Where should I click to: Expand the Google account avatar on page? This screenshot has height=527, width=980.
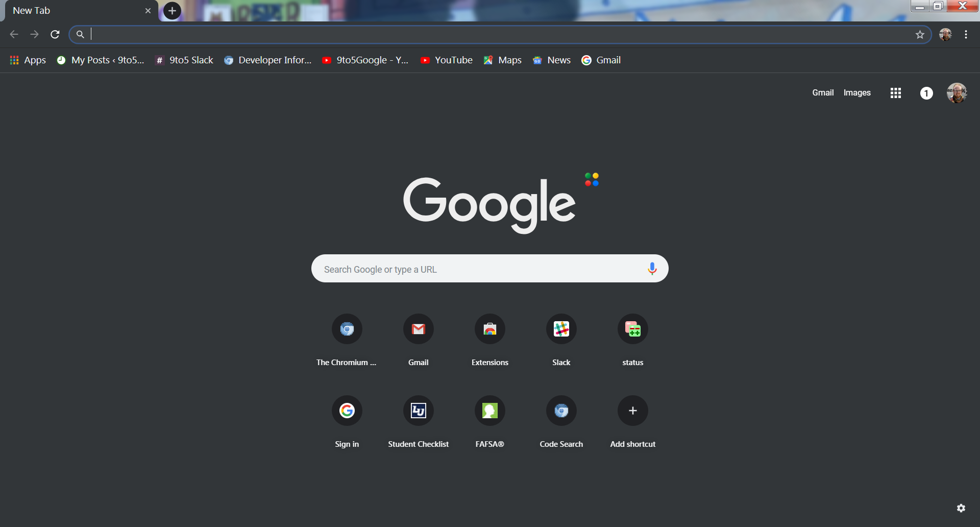(957, 93)
